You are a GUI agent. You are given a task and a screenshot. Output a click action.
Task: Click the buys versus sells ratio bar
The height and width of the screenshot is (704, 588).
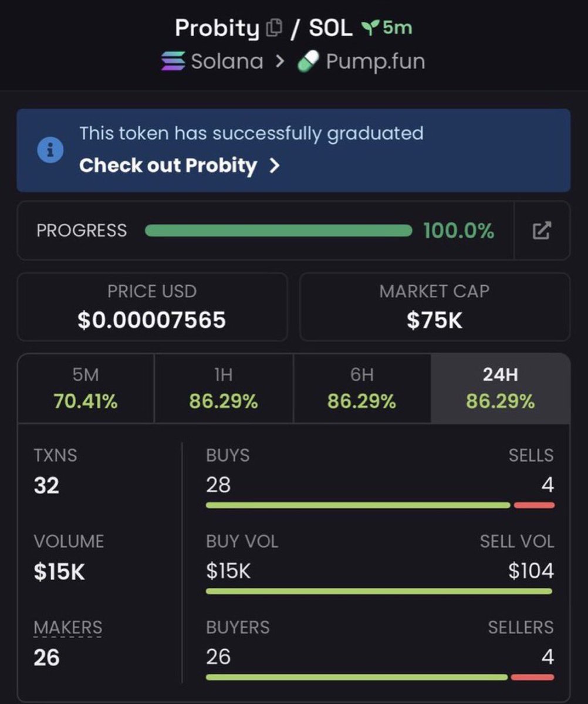[x=380, y=505]
